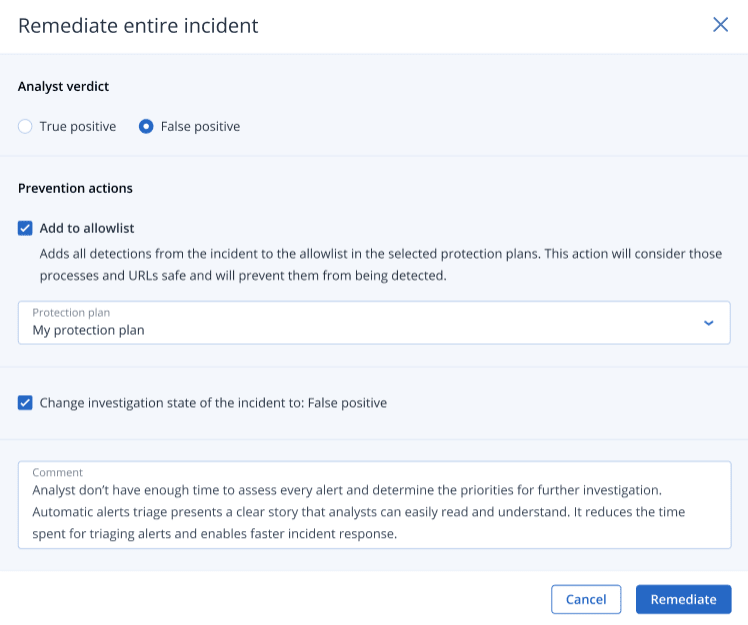This screenshot has height=625, width=748.
Task: Click inside the Comment text area
Action: (374, 512)
